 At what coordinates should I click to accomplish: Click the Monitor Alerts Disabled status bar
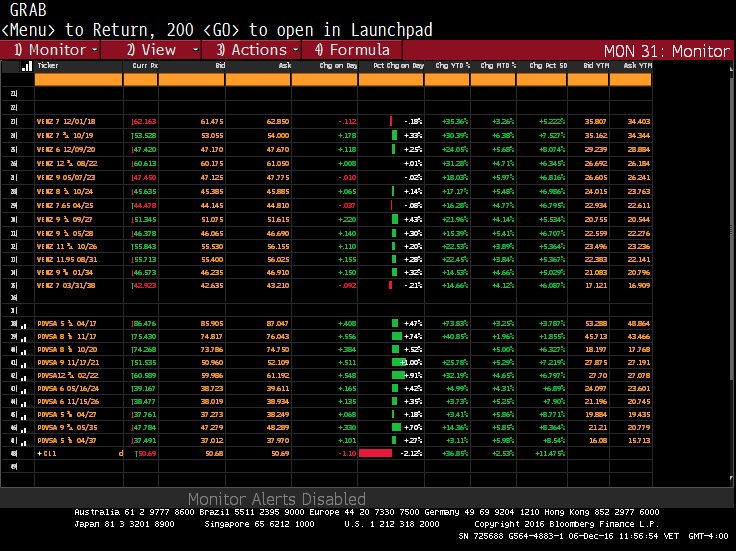click(x=276, y=498)
